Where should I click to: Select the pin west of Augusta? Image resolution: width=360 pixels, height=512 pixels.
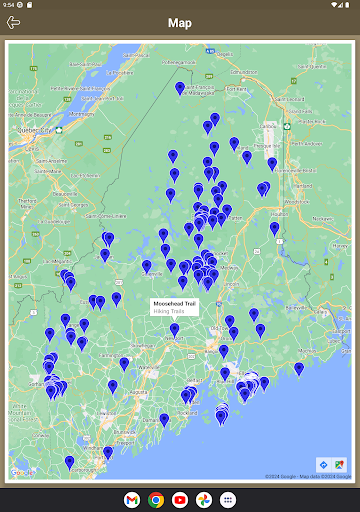(113, 387)
